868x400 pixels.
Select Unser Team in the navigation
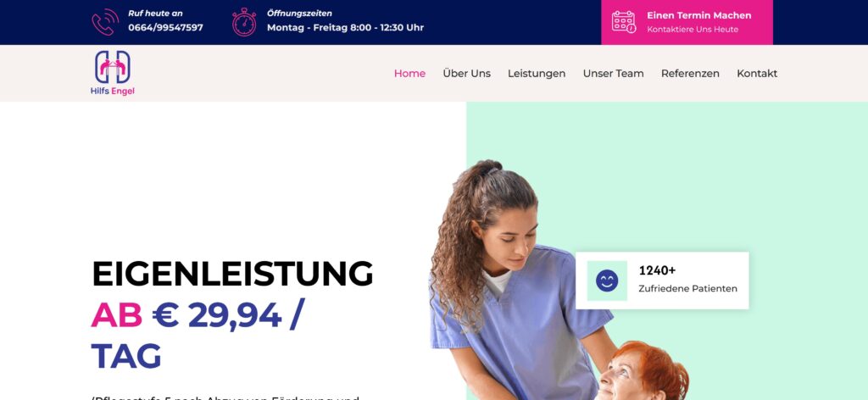coord(614,74)
